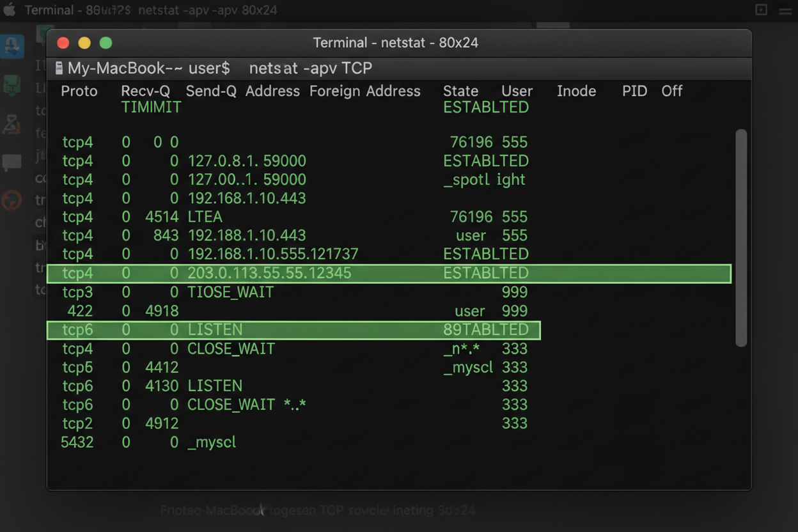Image resolution: width=798 pixels, height=532 pixels.
Task: Click the green robot icon in sidebar
Action: (x=12, y=85)
